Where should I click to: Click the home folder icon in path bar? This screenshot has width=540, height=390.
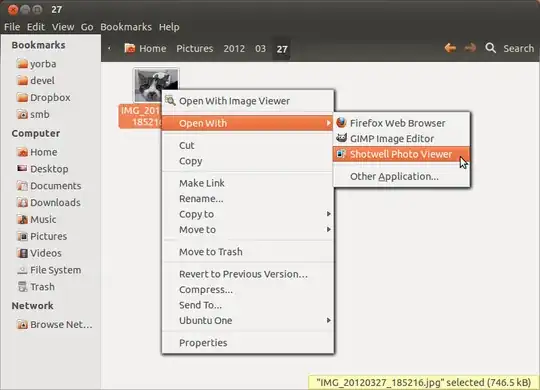pos(130,48)
